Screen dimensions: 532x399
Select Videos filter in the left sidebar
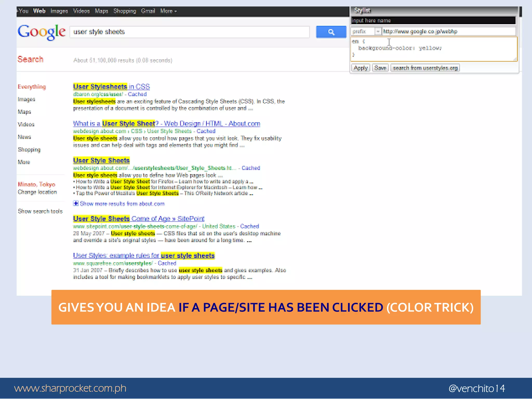[26, 124]
